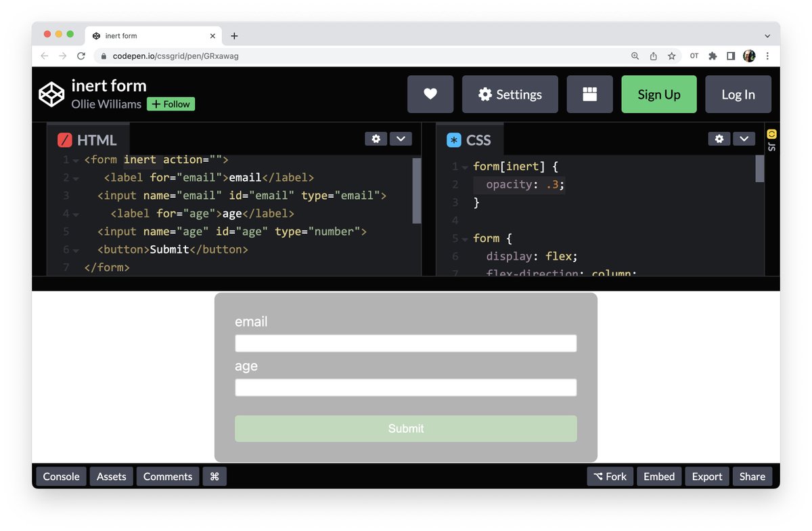
Task: Collapse HTML fold arrow on line 4
Action: (x=76, y=215)
